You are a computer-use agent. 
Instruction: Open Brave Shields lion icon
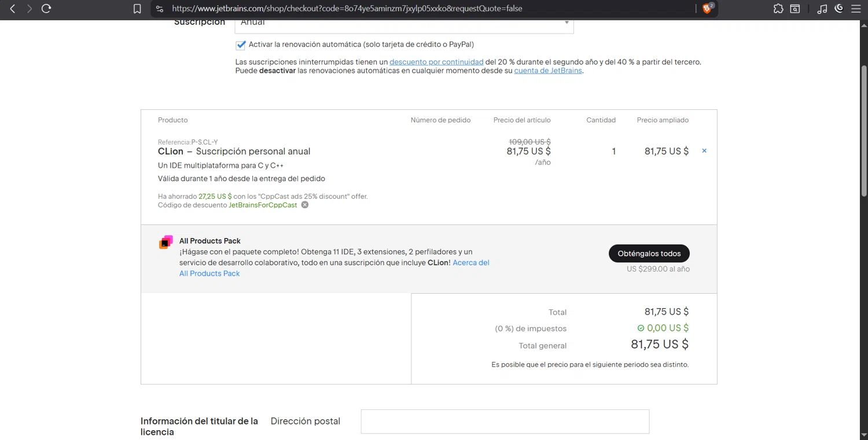point(707,8)
